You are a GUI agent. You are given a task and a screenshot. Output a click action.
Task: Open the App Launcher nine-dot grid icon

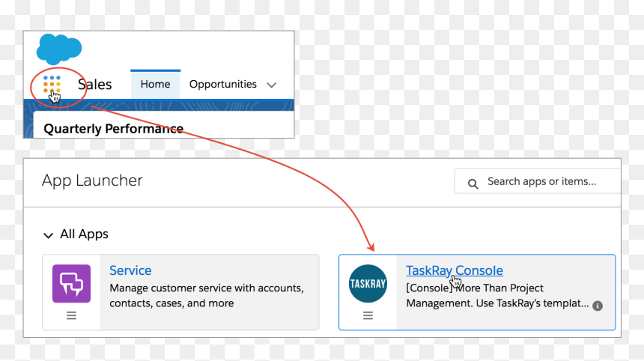[x=52, y=84]
